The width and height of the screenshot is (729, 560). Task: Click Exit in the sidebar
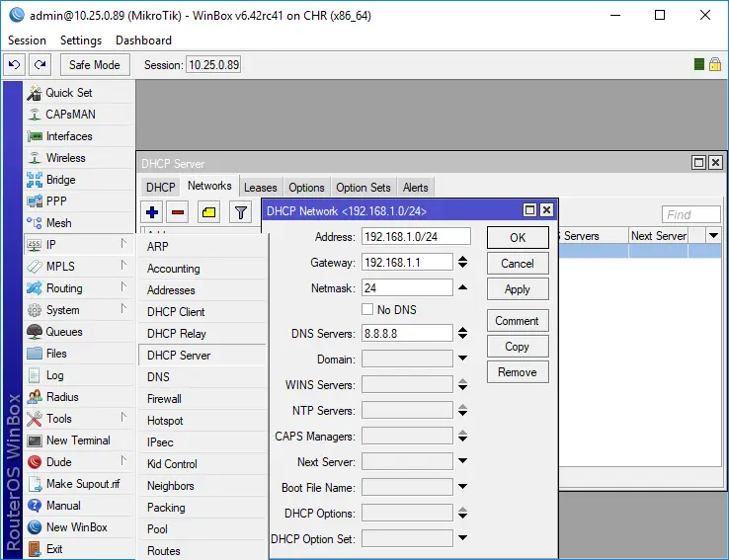[79, 549]
